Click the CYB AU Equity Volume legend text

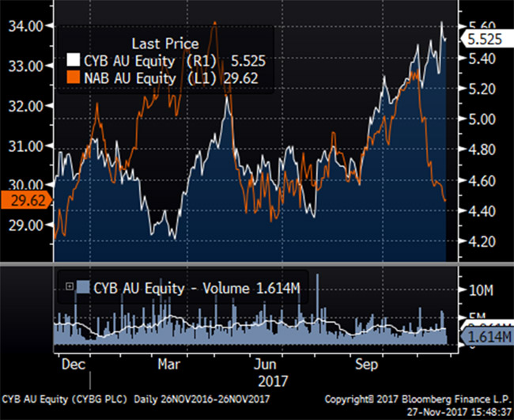click(196, 286)
